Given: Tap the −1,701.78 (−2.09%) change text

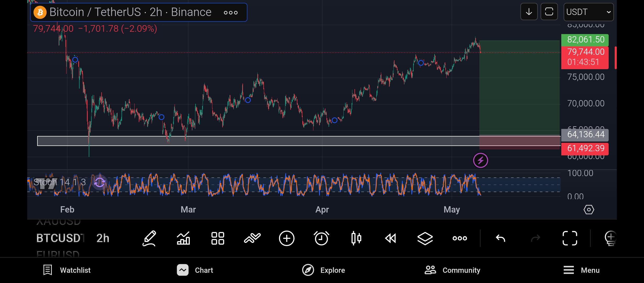Looking at the screenshot, I should pyautogui.click(x=118, y=29).
